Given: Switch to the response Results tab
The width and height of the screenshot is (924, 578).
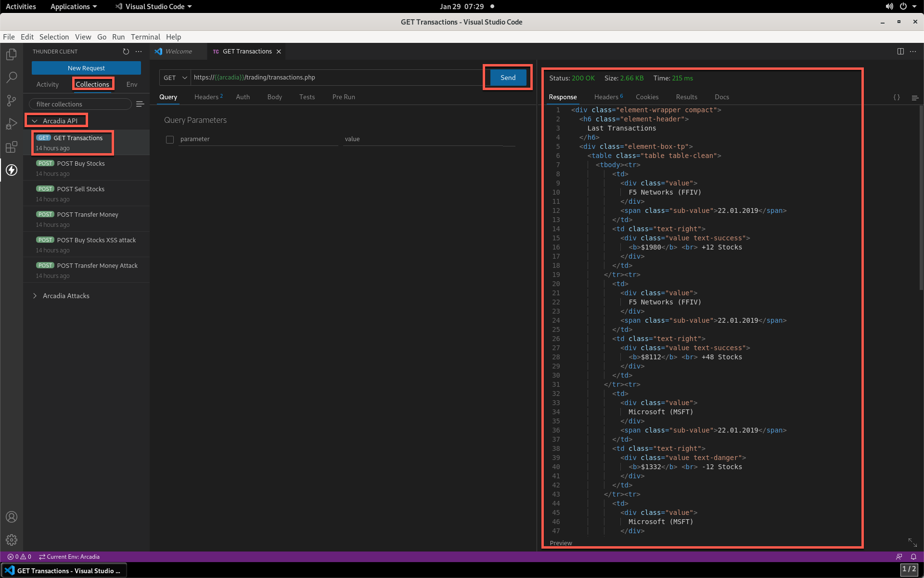Looking at the screenshot, I should point(686,97).
